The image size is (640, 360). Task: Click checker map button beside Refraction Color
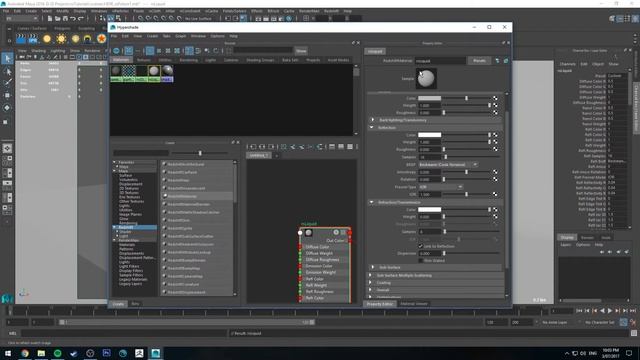[x=495, y=209]
